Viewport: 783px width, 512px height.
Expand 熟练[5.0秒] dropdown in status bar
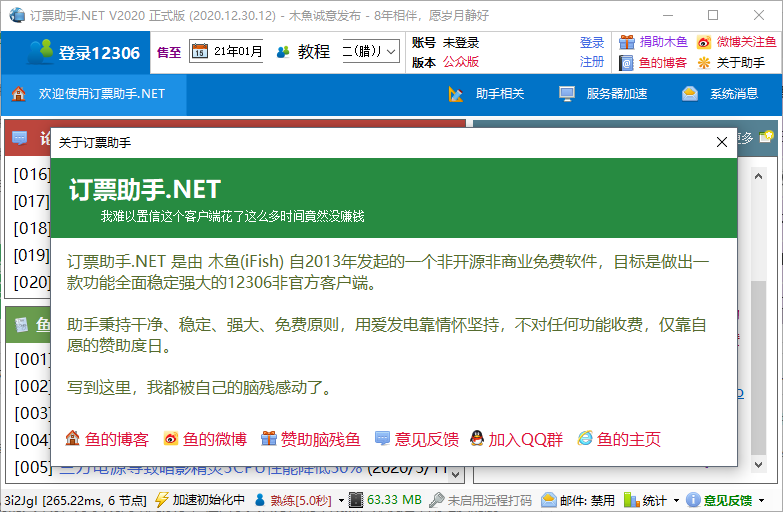[x=341, y=500]
